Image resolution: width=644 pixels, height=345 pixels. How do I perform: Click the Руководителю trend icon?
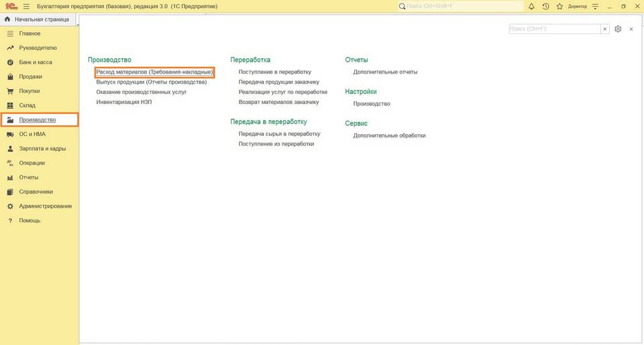point(10,48)
